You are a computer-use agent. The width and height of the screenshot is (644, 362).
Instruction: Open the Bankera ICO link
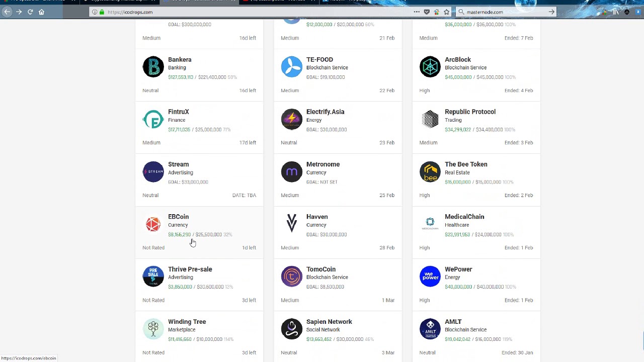click(x=180, y=59)
